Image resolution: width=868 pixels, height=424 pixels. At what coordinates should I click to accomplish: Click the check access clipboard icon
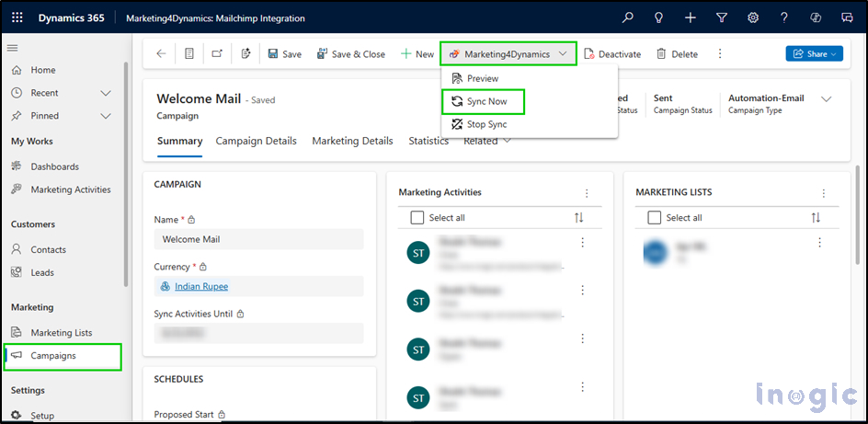point(246,53)
